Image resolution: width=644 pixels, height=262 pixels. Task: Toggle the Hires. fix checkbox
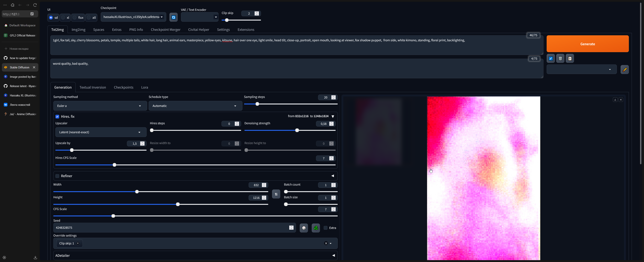pyautogui.click(x=57, y=117)
